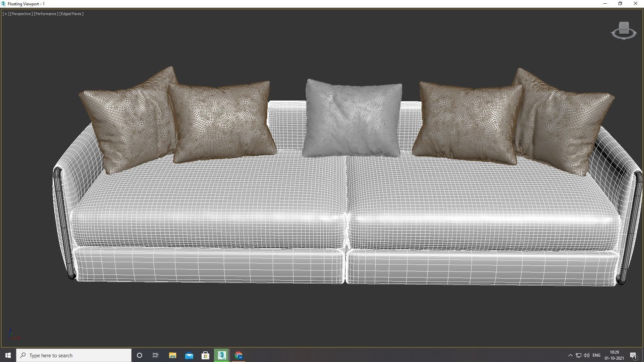Click the ViewCube FRONT face
Screen dimensions: 644x362
(x=624, y=29)
